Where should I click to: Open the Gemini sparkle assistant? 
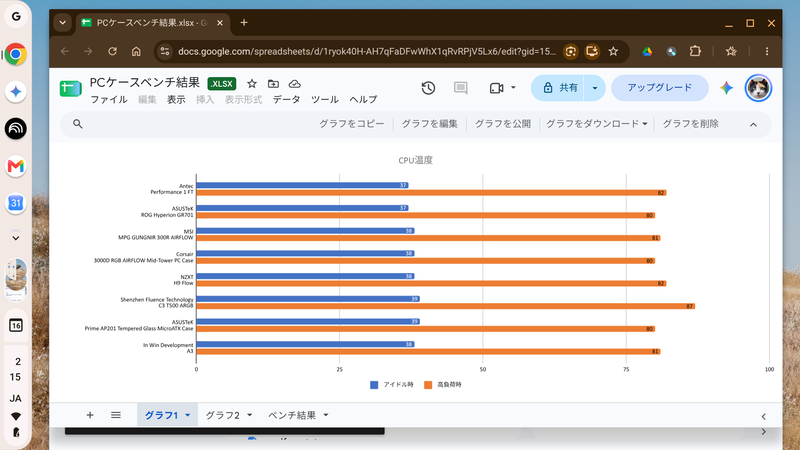pos(727,88)
